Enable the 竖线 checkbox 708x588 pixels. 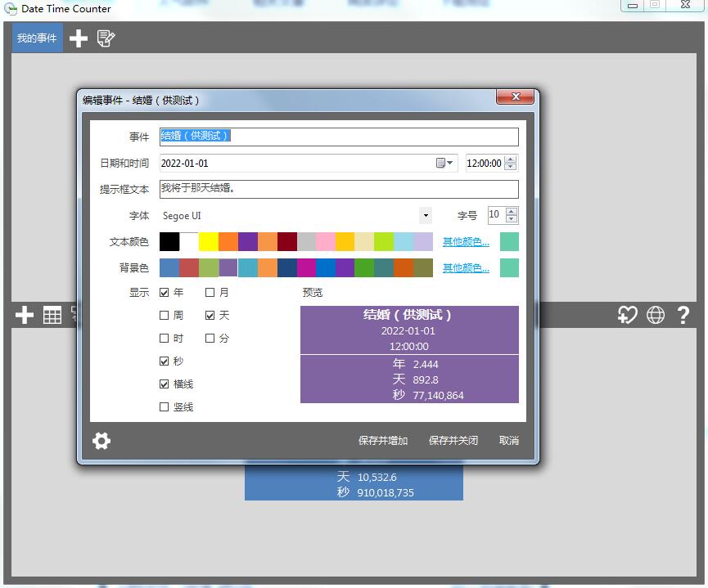coord(165,407)
